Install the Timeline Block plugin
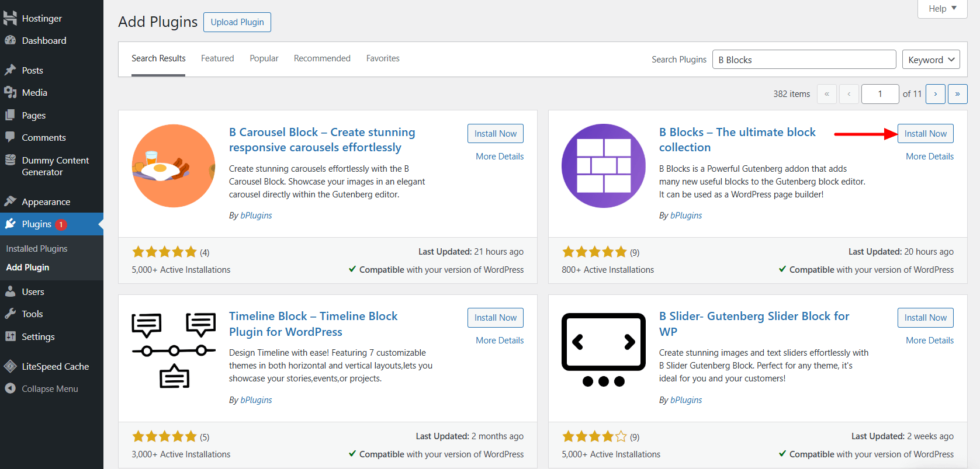 [x=496, y=318]
